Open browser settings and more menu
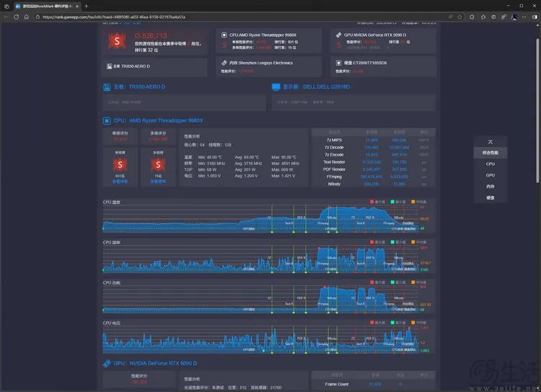The image size is (541, 392). tap(524, 17)
